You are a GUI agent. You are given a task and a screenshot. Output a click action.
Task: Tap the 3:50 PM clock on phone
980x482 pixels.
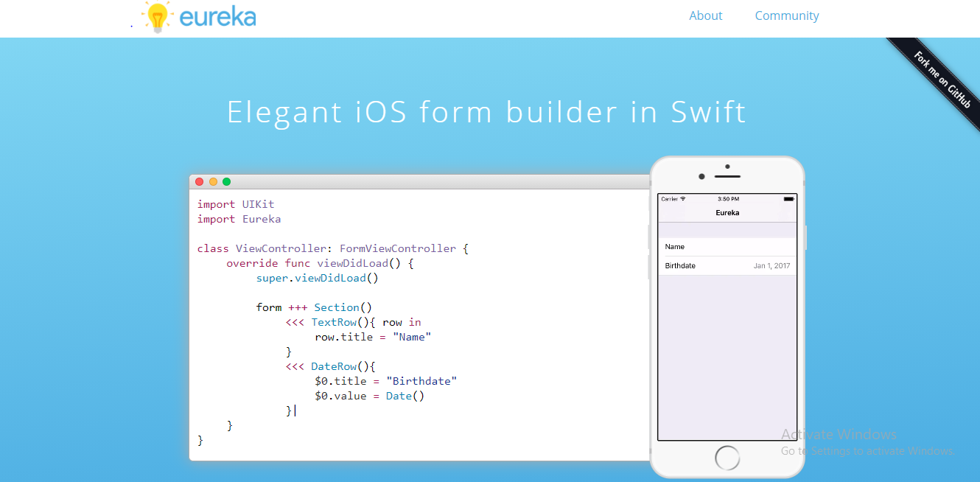[x=728, y=199]
